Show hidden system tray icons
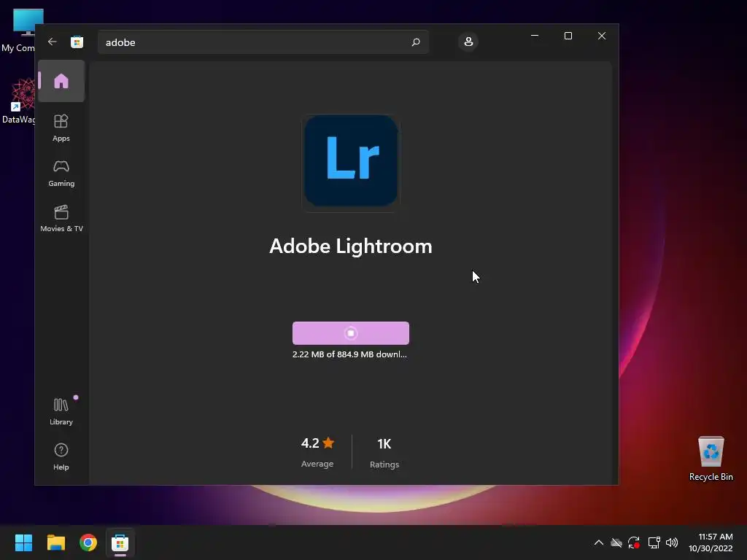 [599, 542]
